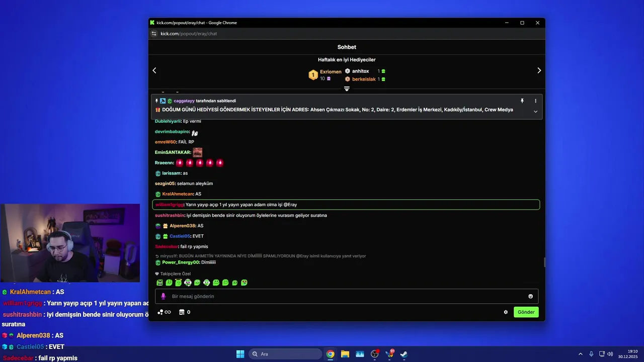Click username Alperen038 in Chrome chat window
The height and width of the screenshot is (362, 644).
pyautogui.click(x=182, y=226)
